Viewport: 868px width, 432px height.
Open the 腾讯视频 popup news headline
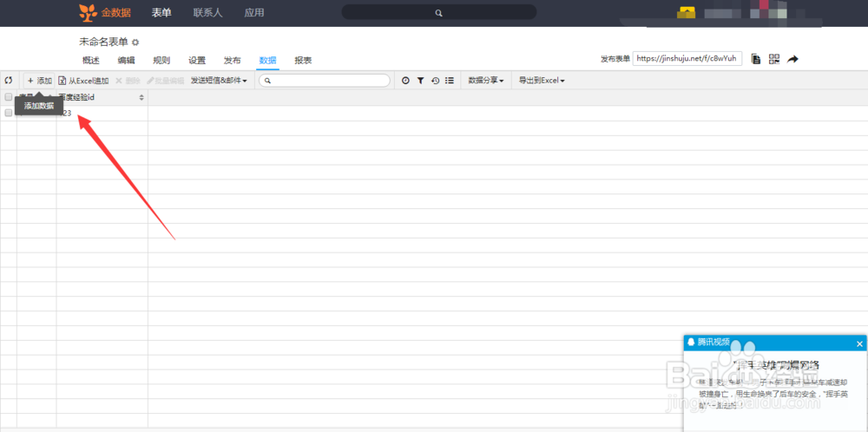776,365
